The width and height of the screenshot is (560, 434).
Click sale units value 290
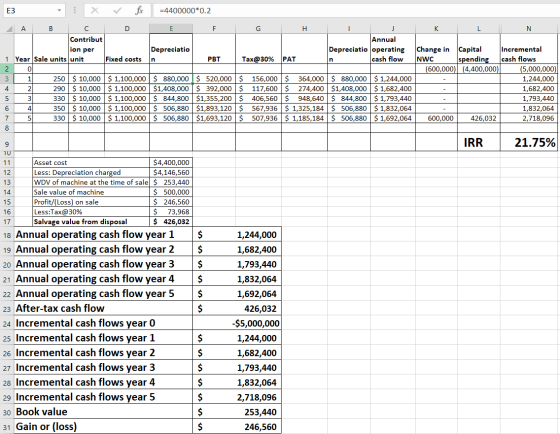[x=50, y=89]
